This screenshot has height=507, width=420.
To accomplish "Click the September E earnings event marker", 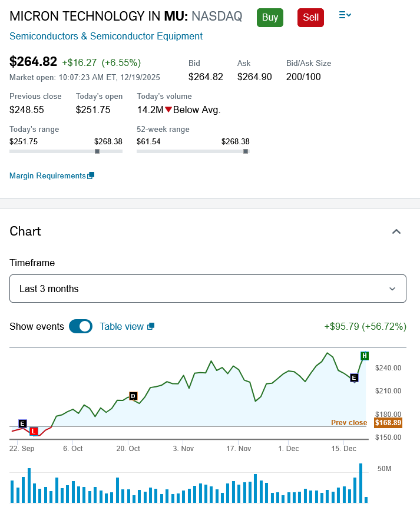I will pos(22,423).
